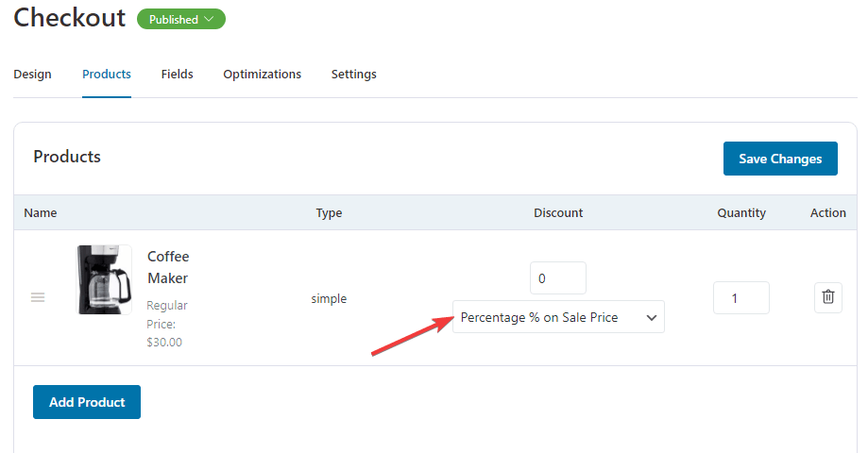Screen dimensions: 868x453
Task: Click the Add Product button
Action: coord(87,402)
